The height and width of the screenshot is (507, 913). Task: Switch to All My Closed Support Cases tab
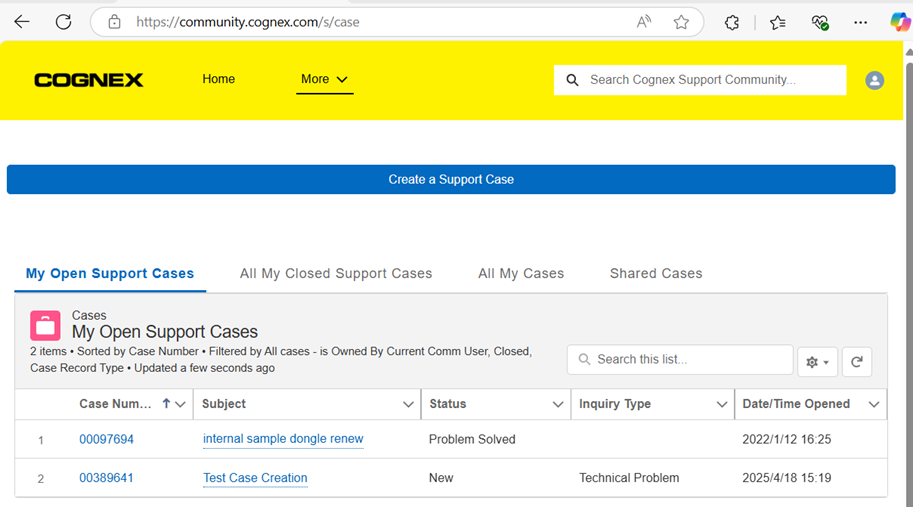[336, 274]
